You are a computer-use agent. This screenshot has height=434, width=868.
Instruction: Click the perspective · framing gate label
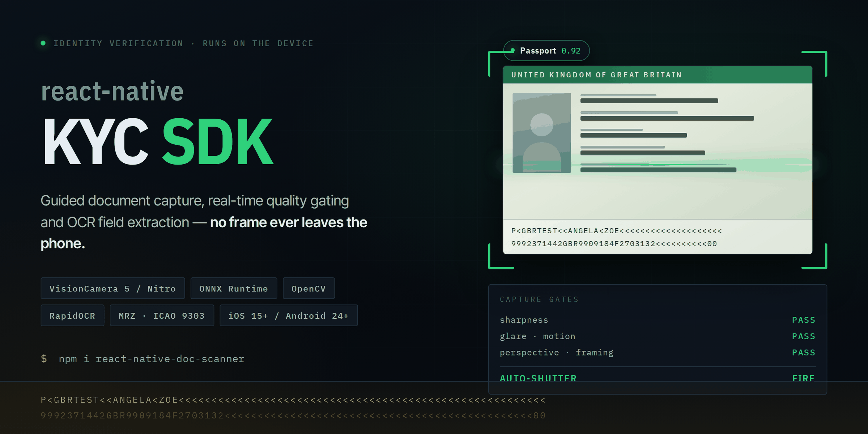click(x=557, y=353)
